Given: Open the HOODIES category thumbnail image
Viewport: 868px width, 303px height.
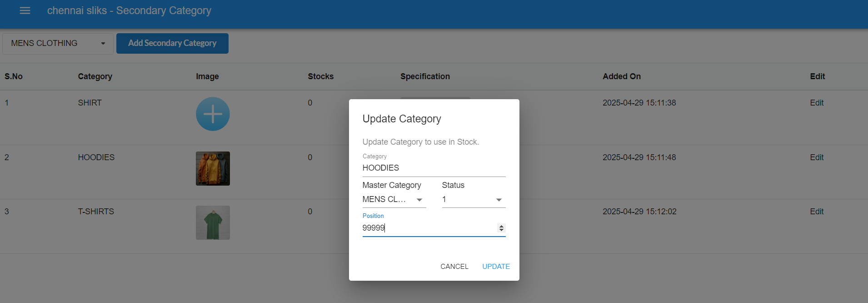Looking at the screenshot, I should pos(213,168).
